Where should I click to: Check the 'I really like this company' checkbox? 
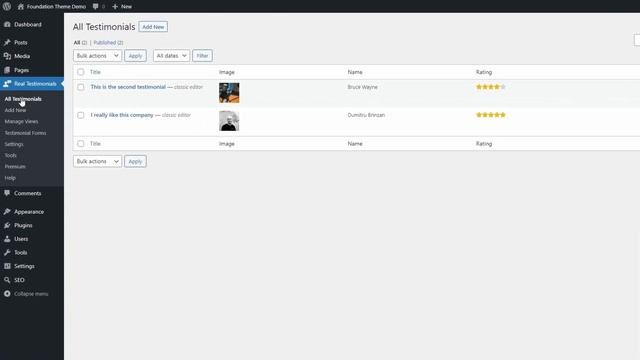tap(81, 115)
